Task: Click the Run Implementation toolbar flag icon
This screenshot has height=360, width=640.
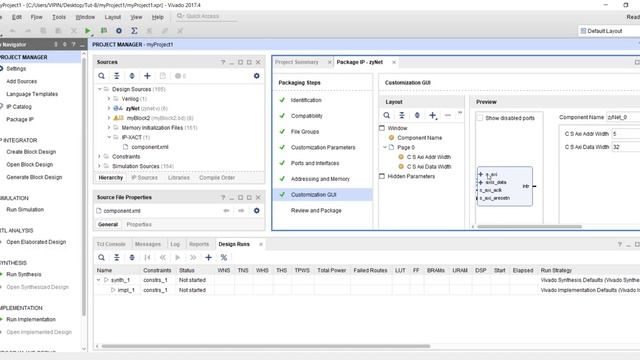Action: point(104,31)
